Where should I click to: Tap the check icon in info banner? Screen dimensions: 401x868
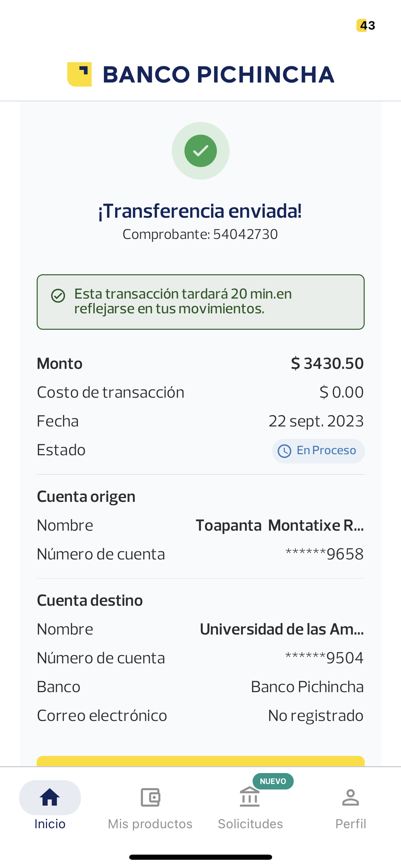(x=58, y=296)
